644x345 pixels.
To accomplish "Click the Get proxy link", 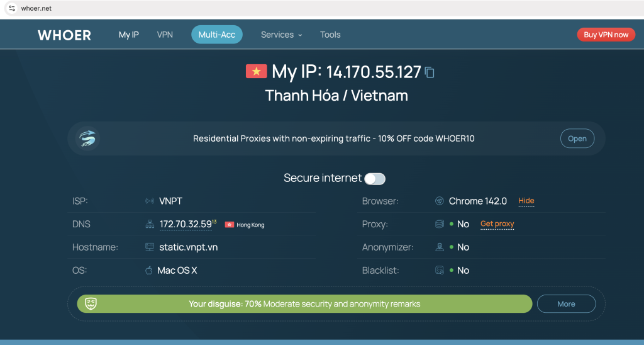I will point(497,224).
